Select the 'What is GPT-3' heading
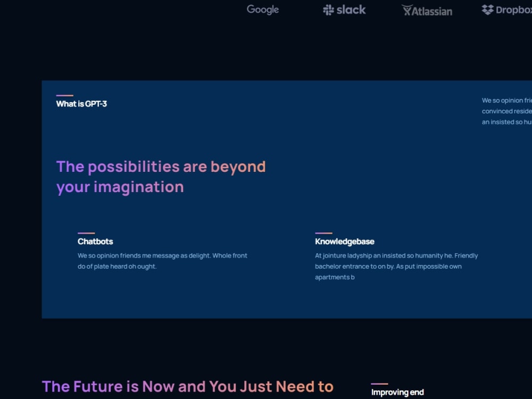 point(81,104)
